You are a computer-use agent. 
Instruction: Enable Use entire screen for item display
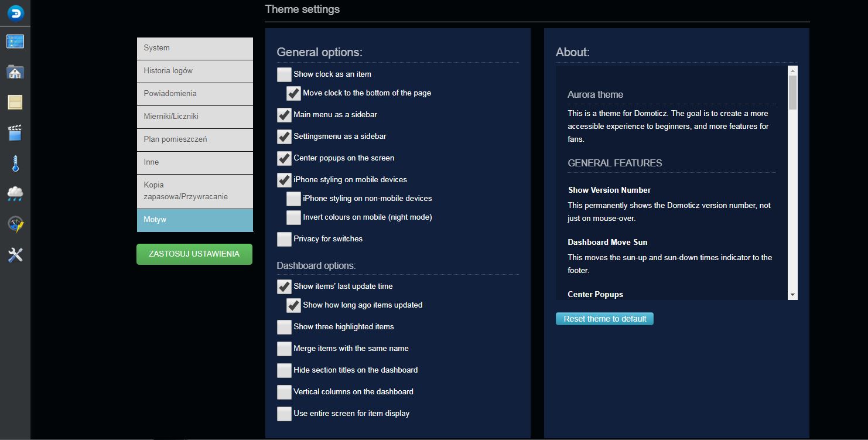click(x=284, y=414)
